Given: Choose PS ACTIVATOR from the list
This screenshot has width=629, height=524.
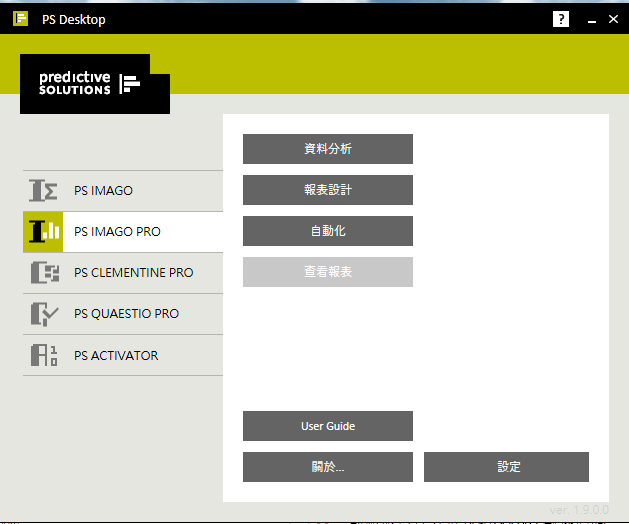Looking at the screenshot, I should click(x=123, y=355).
